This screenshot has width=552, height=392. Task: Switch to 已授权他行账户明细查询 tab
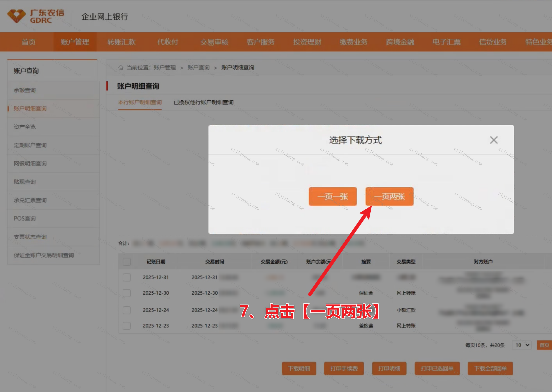[x=203, y=102]
